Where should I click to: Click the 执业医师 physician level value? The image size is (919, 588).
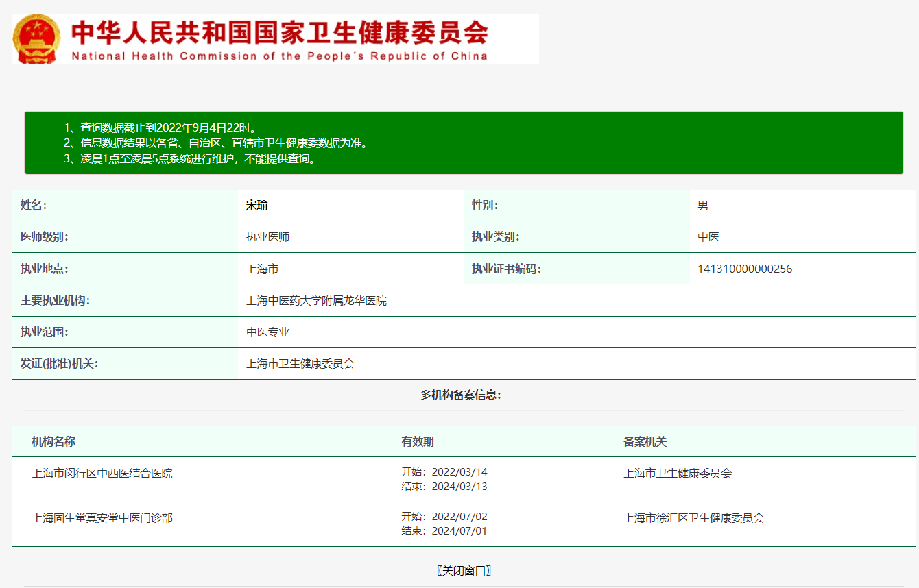tap(267, 237)
